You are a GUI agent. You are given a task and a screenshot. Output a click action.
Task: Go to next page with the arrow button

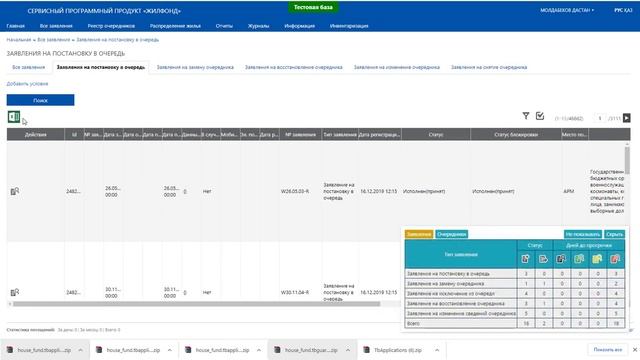tap(627, 118)
